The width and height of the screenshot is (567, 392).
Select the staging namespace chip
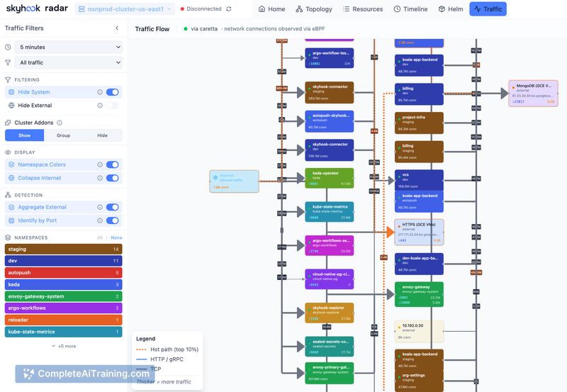63,249
